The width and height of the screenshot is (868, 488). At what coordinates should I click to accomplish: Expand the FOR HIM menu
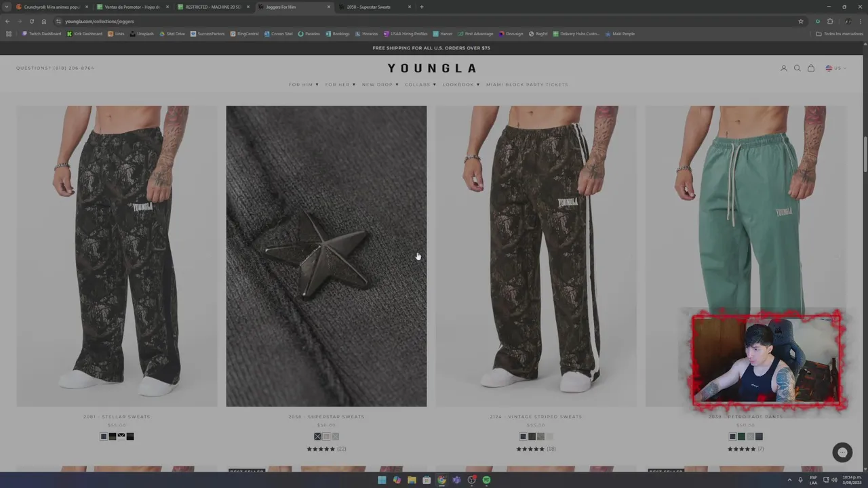[x=304, y=85]
